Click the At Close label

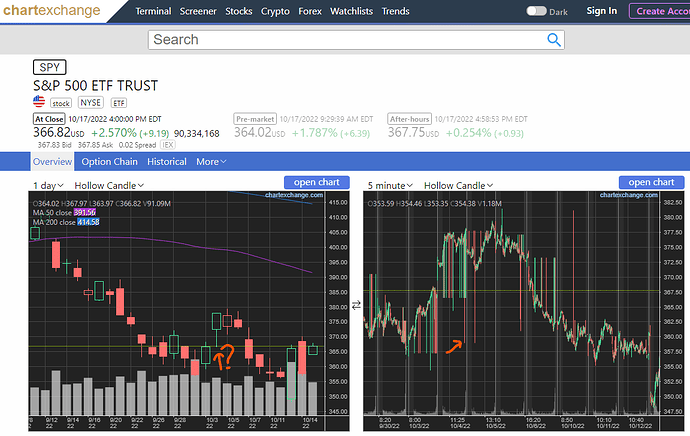(x=49, y=119)
